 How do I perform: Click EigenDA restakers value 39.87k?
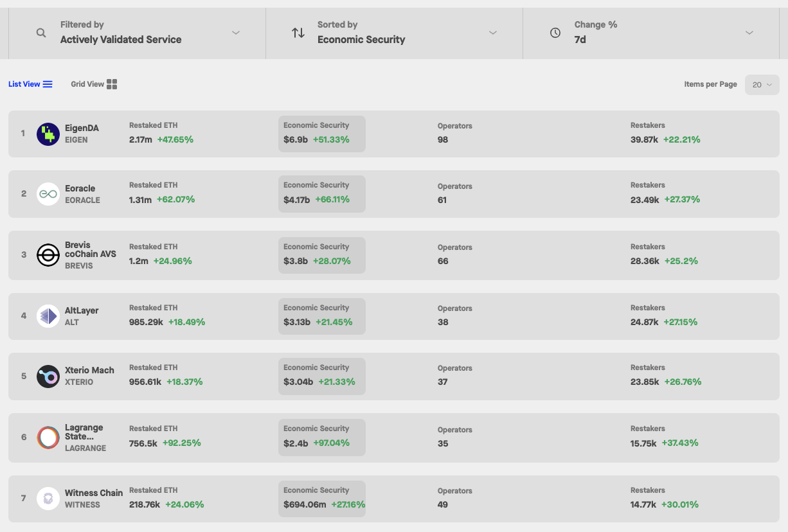click(x=645, y=139)
